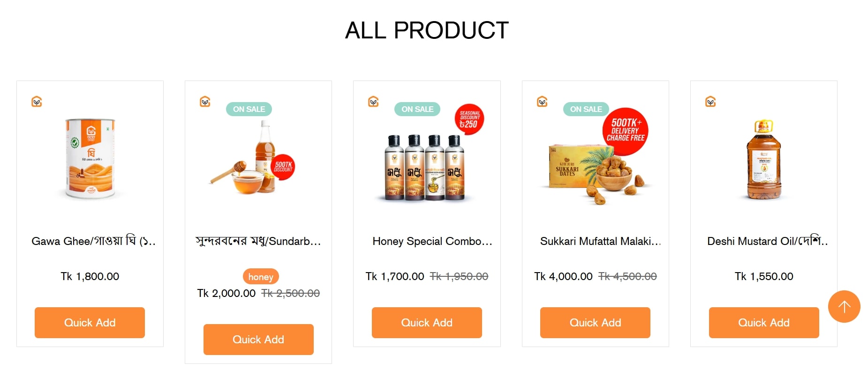
Task: Click the 500TK+ Delivery Charge Free badge
Action: 625,131
